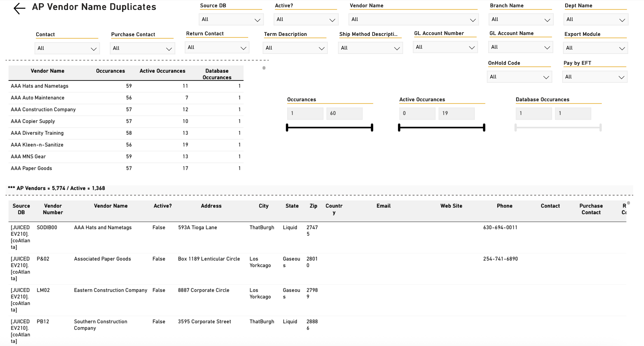This screenshot has width=644, height=346.
Task: Sort summary table by Occurances column
Action: (110, 71)
